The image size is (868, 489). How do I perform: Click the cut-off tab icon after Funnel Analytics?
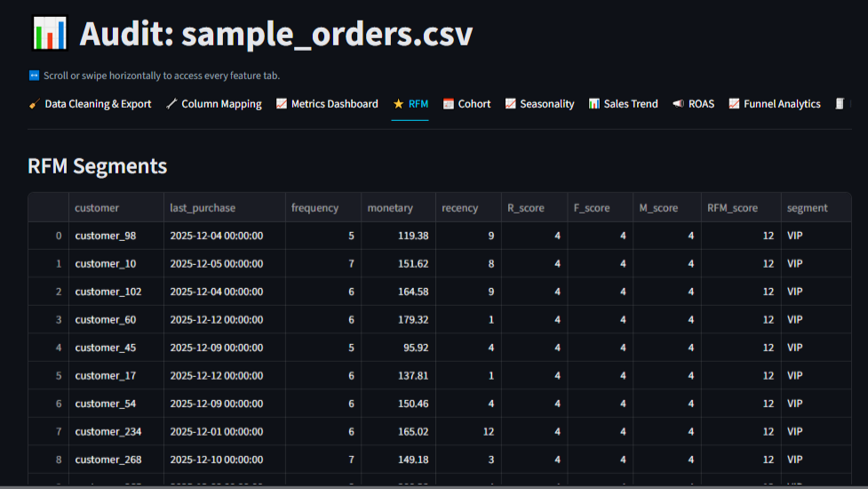(x=840, y=104)
